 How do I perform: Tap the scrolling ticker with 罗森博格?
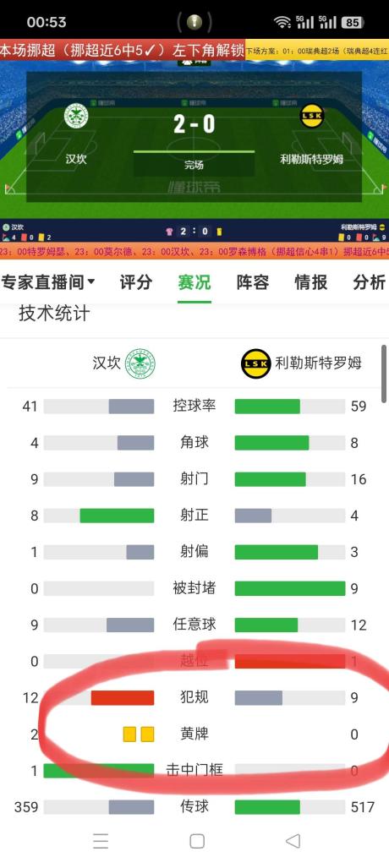[x=194, y=252]
